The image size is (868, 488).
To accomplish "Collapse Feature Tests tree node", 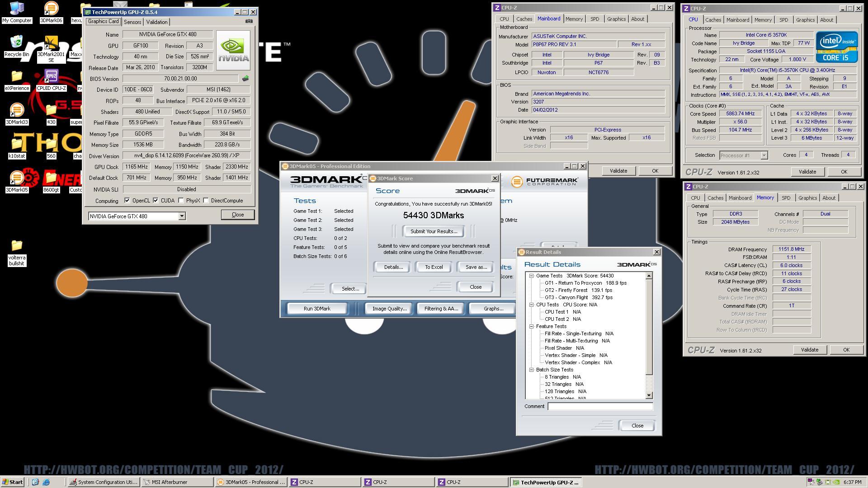I will pos(532,326).
